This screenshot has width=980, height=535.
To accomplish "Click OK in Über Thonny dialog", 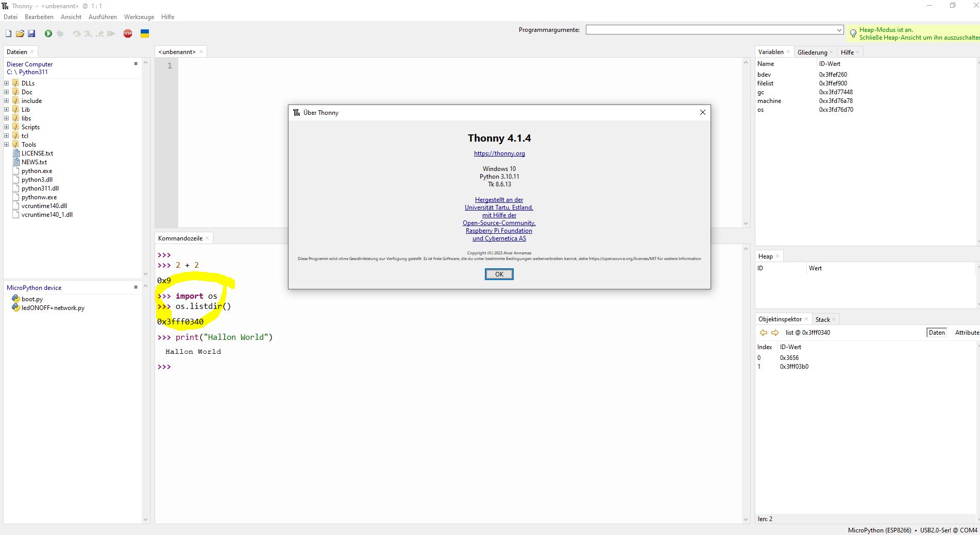I will [499, 274].
